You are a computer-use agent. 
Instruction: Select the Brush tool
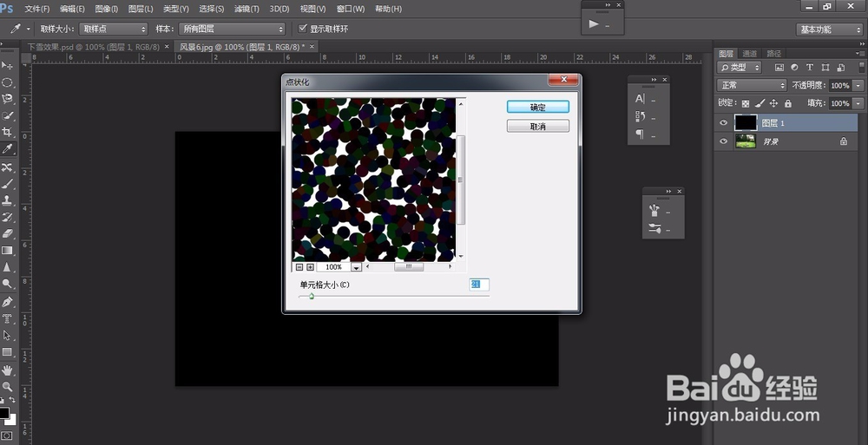click(7, 184)
